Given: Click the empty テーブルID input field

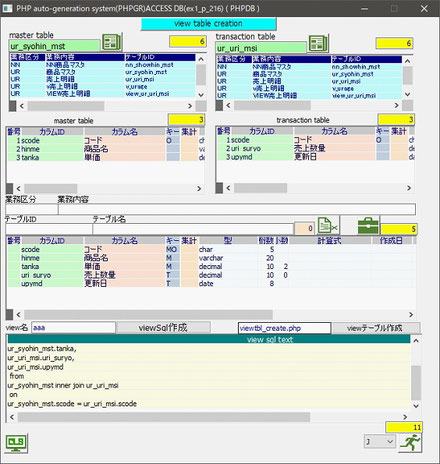Looking at the screenshot, I should pos(49,229).
